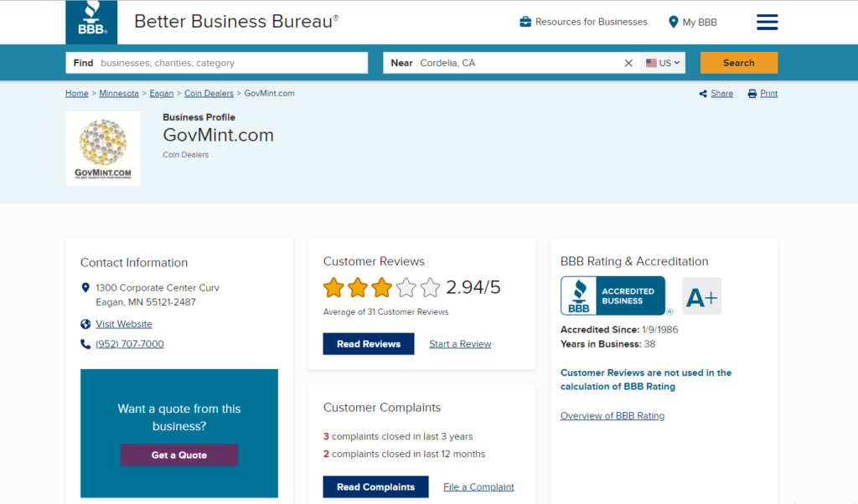Click the phone icon next to the number
858x504 pixels.
tap(85, 344)
